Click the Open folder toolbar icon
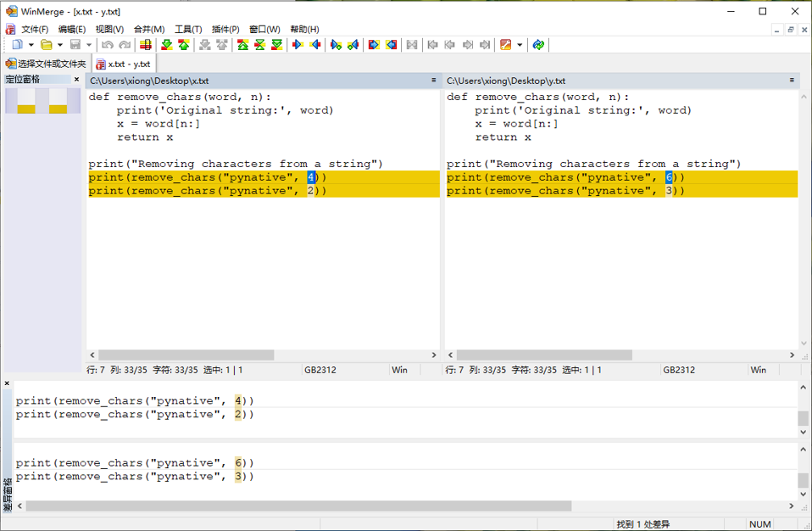Viewport: 812px width, 531px height. pyautogui.click(x=47, y=45)
